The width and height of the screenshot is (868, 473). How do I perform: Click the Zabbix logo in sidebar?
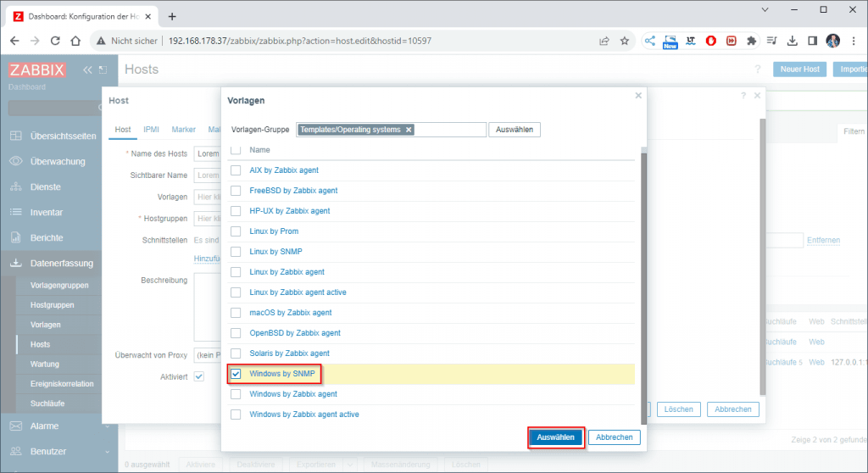click(36, 70)
